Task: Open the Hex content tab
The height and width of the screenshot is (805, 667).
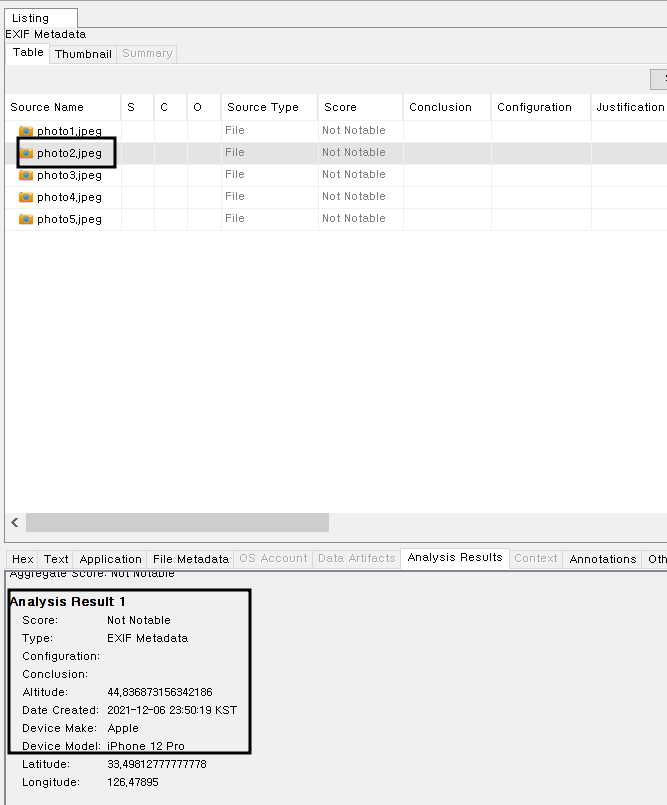Action: (23, 559)
